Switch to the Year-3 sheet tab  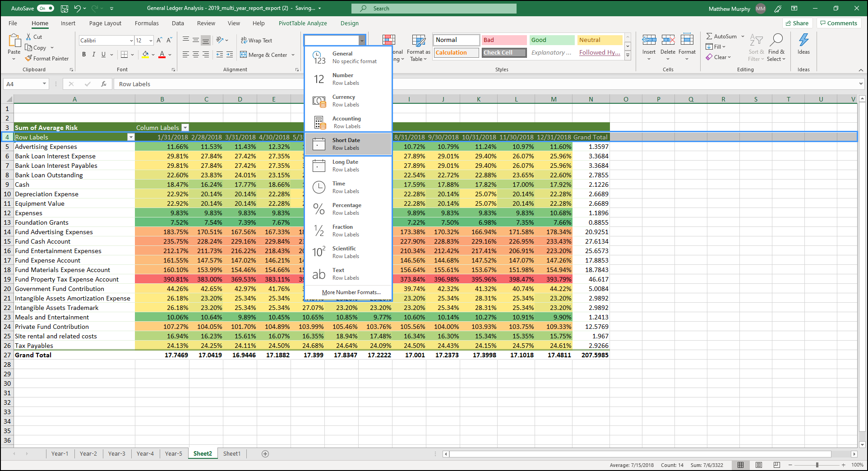(117, 454)
